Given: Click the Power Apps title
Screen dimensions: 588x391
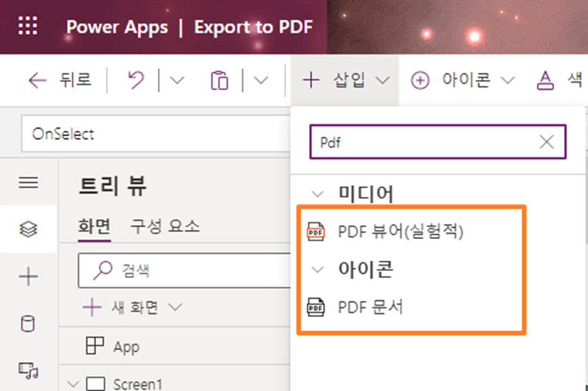Looking at the screenshot, I should click(117, 27).
